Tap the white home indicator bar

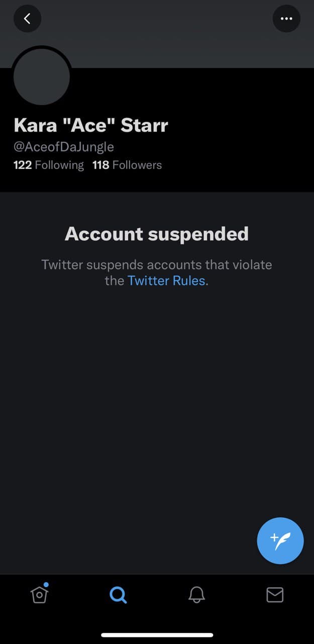(157, 635)
